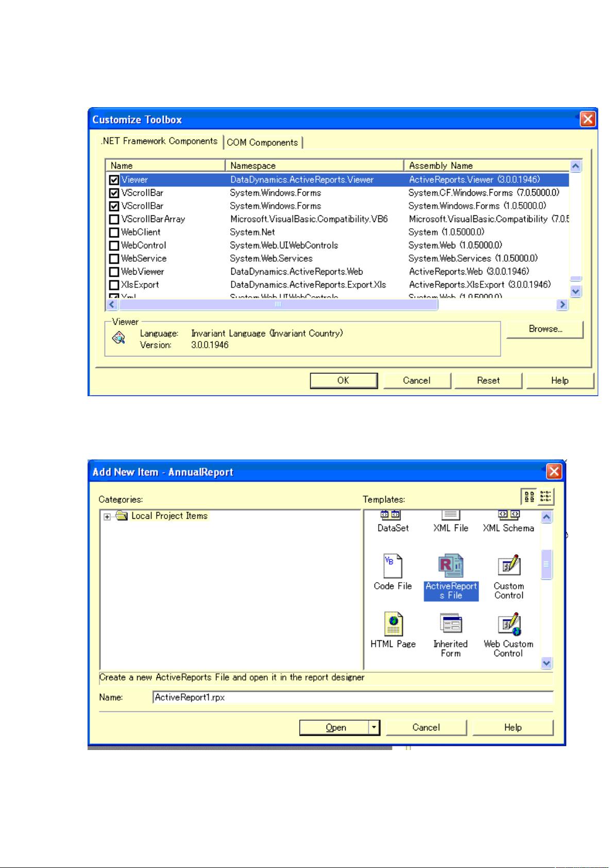
Task: Select the Microsoft.VisualBasic.Compatibility.VB6 namespace cell
Action: point(309,219)
